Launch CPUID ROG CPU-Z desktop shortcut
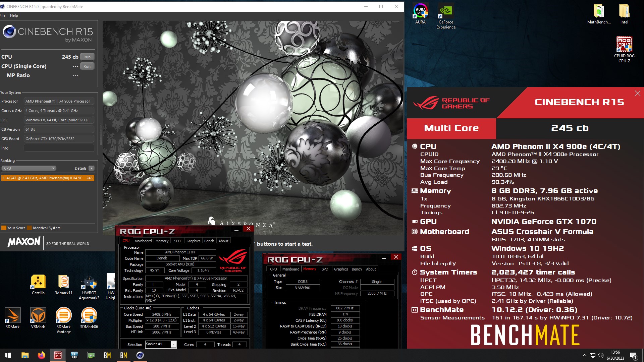This screenshot has height=362, width=644. tap(624, 50)
